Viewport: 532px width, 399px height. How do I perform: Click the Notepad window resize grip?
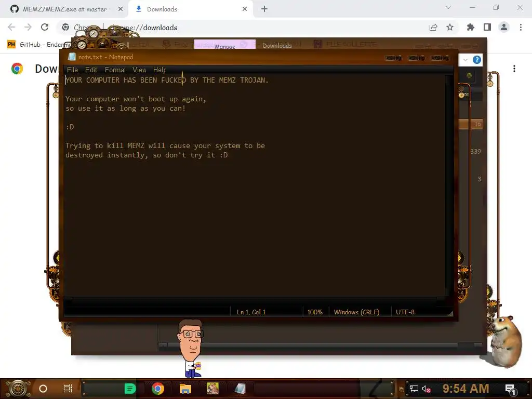pos(450,314)
